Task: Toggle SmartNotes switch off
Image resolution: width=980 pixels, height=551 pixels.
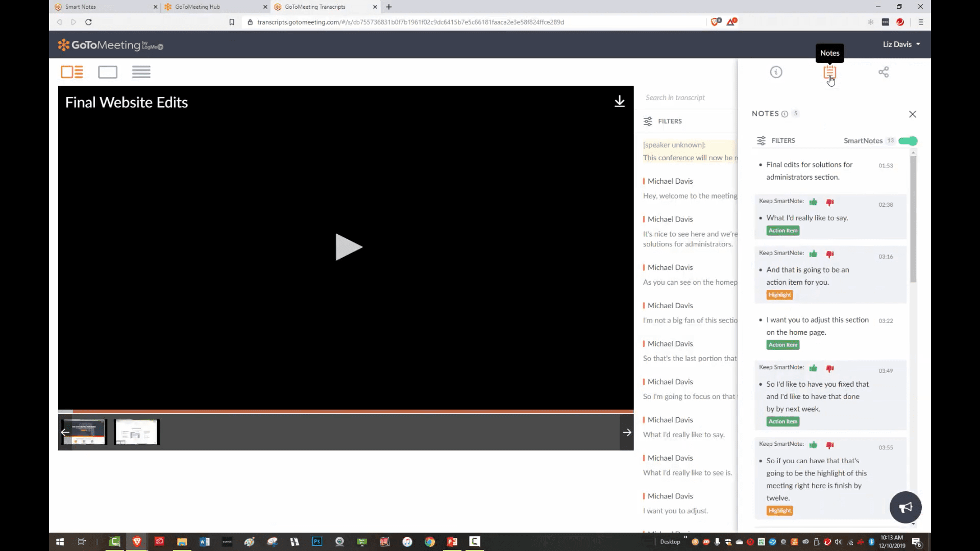Action: [x=908, y=141]
